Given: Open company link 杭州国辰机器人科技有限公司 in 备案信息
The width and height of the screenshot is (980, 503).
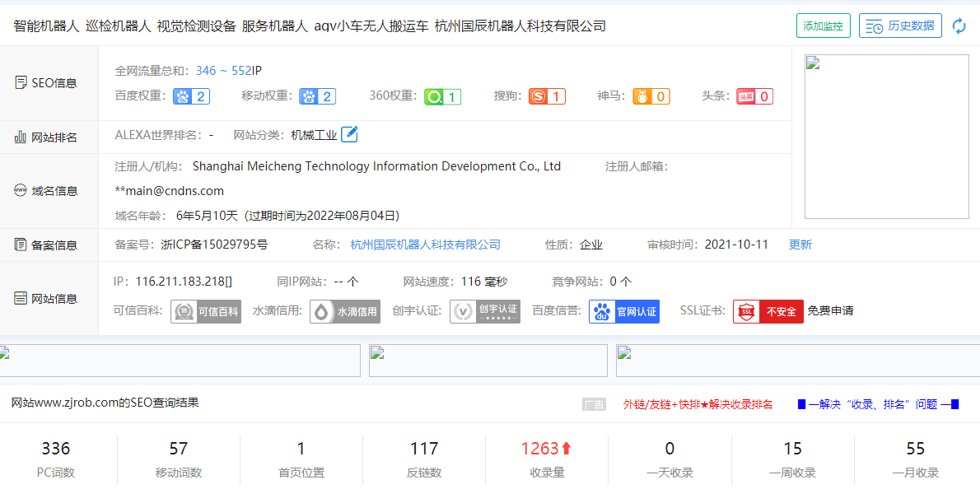Looking at the screenshot, I should (x=426, y=245).
